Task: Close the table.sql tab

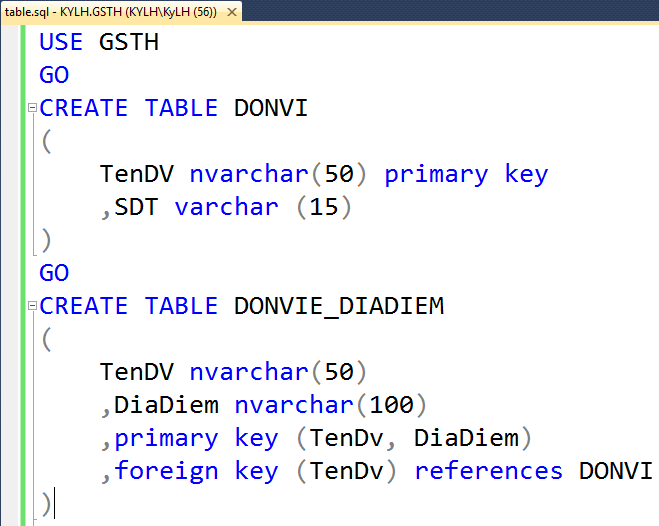Action: [232, 12]
